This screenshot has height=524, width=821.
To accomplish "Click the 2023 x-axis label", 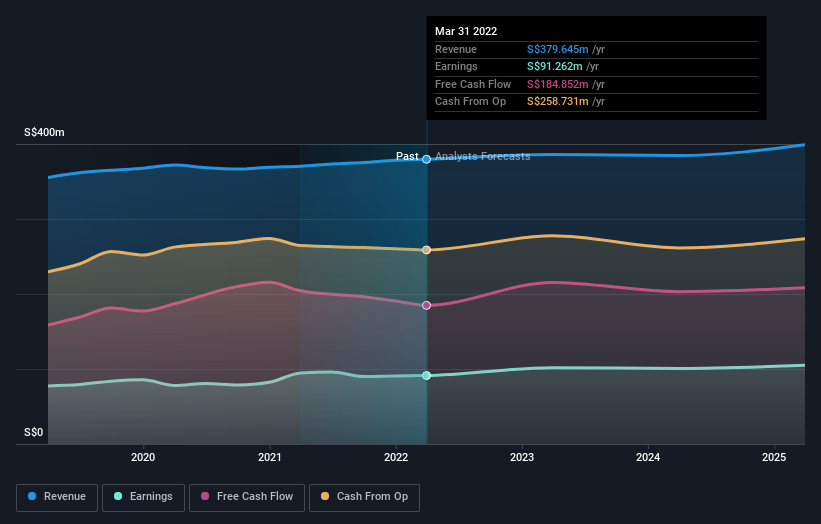I will tap(522, 457).
